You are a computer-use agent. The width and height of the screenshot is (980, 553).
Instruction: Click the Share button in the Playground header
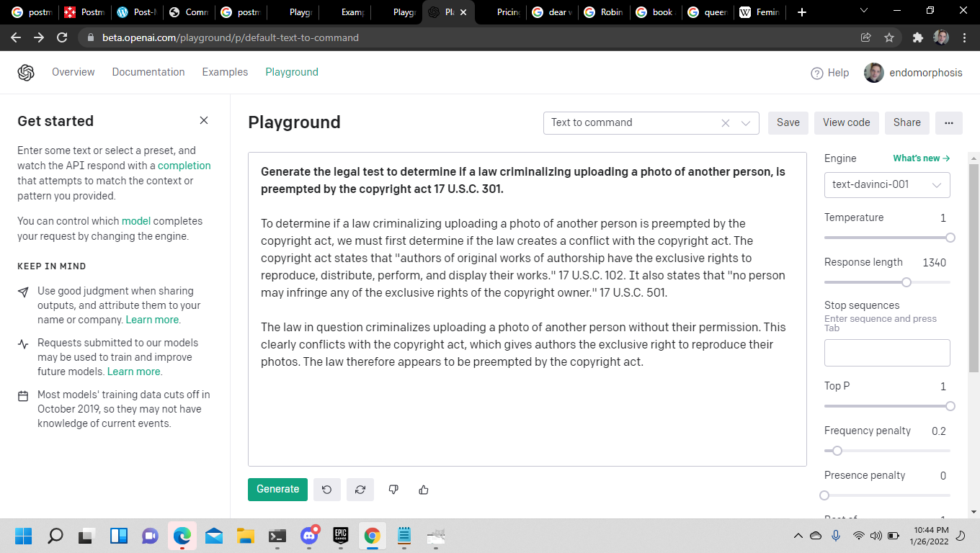pos(907,122)
